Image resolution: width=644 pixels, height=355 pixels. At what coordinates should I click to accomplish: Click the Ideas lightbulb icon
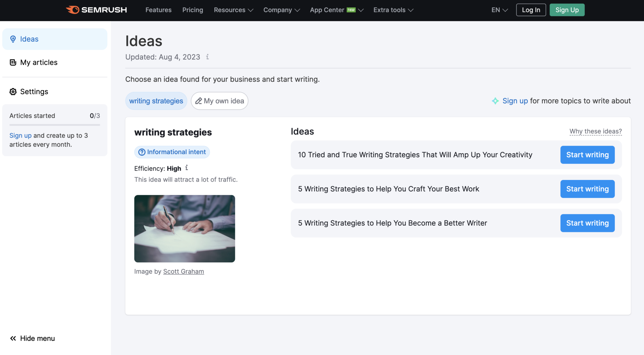click(x=13, y=39)
